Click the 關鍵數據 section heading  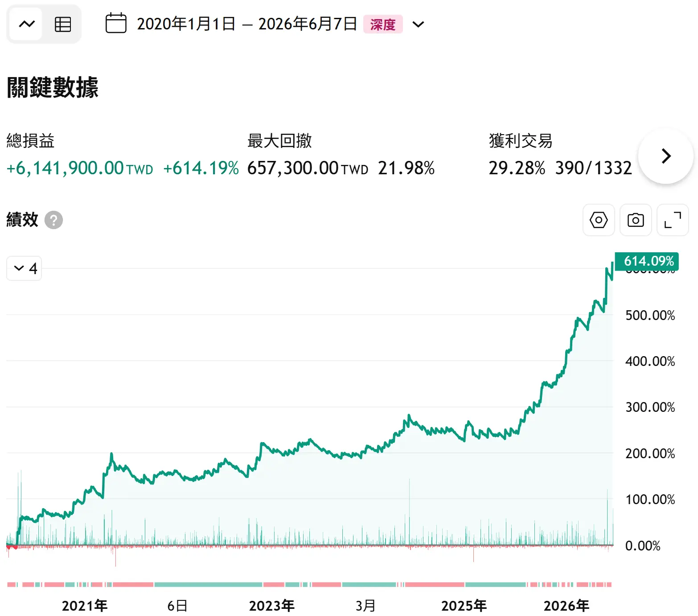click(x=53, y=87)
